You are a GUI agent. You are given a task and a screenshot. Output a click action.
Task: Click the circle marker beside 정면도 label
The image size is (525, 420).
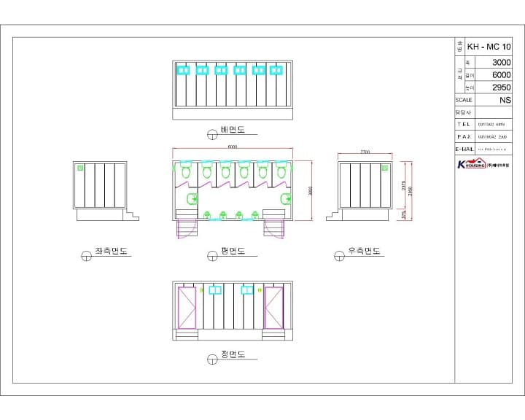pos(212,359)
